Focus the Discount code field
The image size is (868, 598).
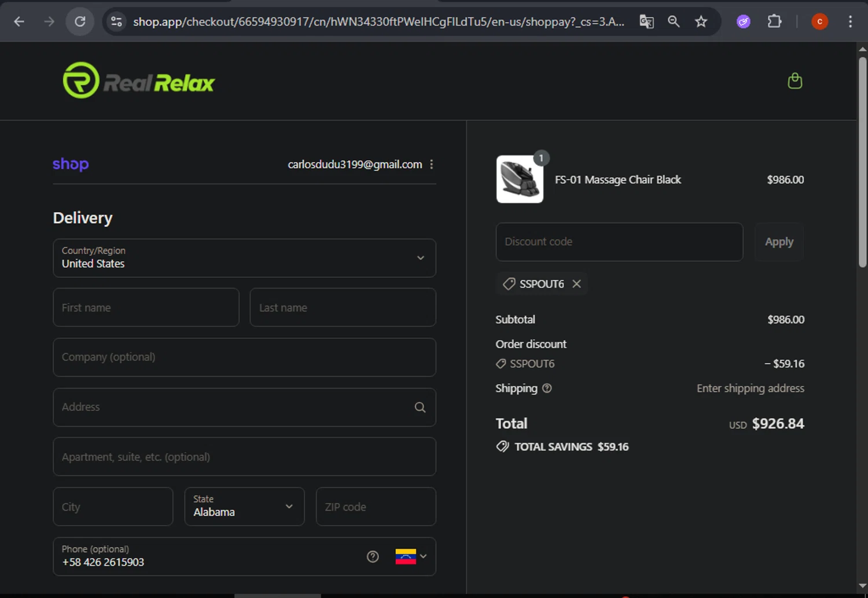click(x=619, y=242)
